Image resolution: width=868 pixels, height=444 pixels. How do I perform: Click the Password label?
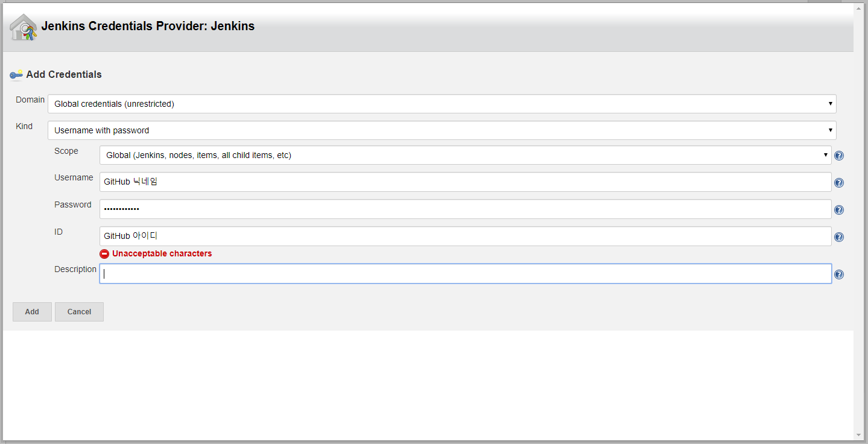(73, 205)
